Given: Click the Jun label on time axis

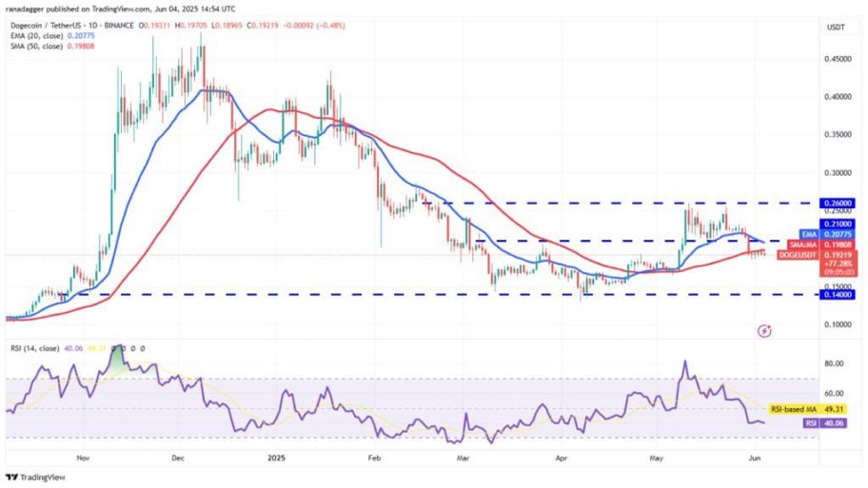Looking at the screenshot, I should click(x=753, y=459).
